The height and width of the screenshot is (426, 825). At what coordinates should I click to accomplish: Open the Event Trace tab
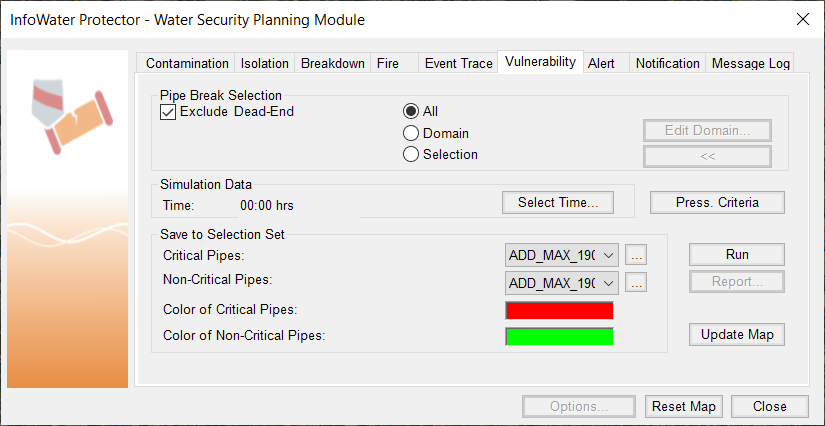pyautogui.click(x=458, y=64)
